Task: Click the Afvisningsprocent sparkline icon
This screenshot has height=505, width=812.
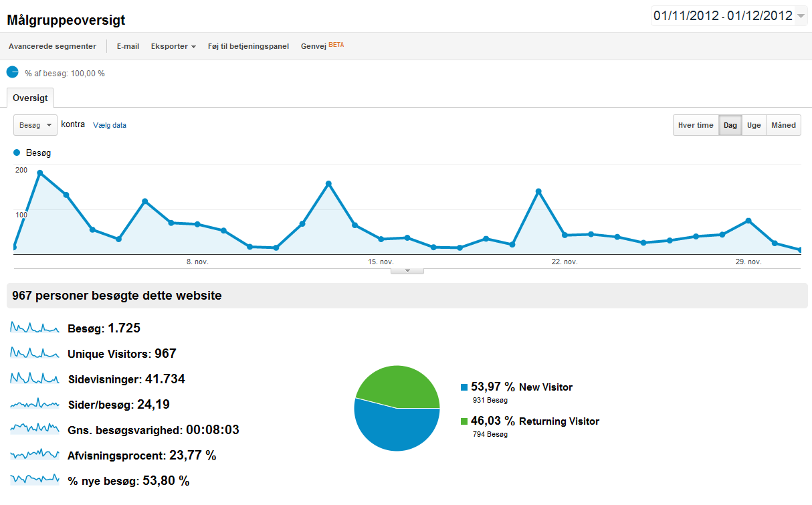Action: click(x=35, y=455)
